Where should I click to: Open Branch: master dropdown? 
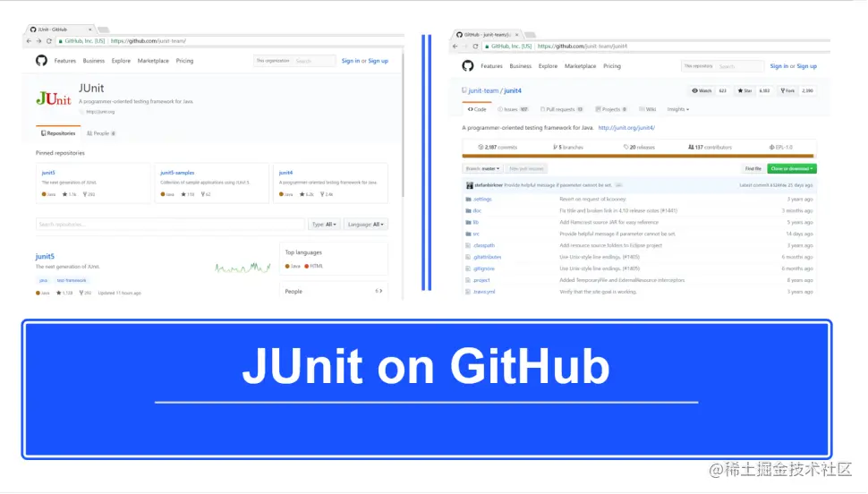pos(482,168)
